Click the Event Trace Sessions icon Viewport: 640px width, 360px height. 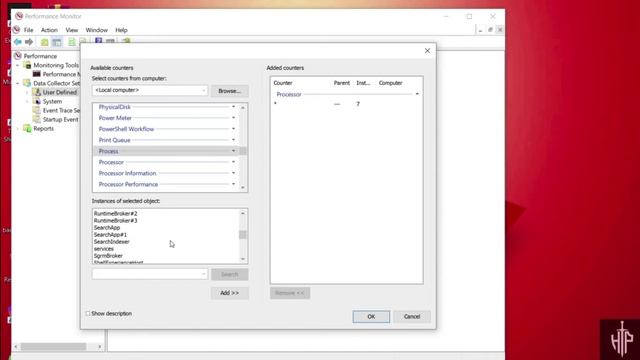[37, 110]
